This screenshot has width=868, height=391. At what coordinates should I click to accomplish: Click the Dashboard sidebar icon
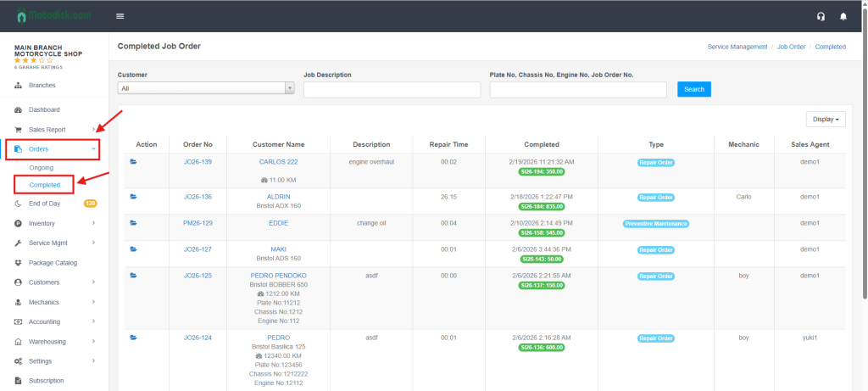click(x=18, y=110)
